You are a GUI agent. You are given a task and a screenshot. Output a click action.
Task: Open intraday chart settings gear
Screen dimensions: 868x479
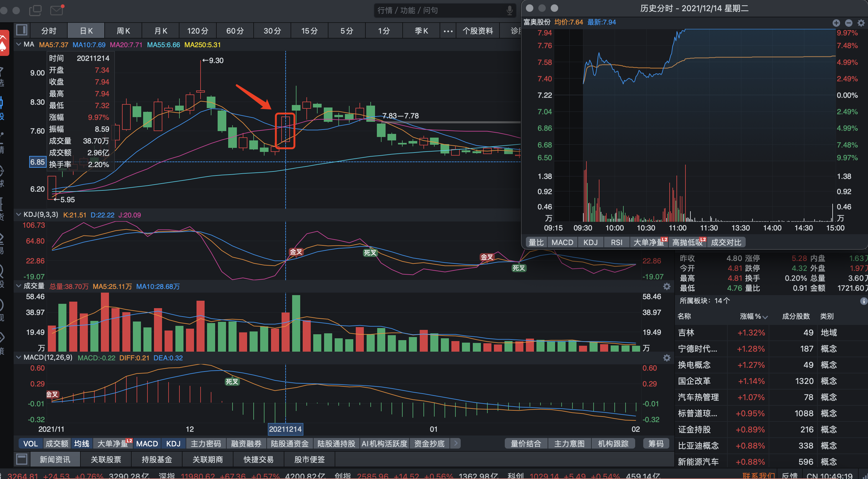pos(861,23)
